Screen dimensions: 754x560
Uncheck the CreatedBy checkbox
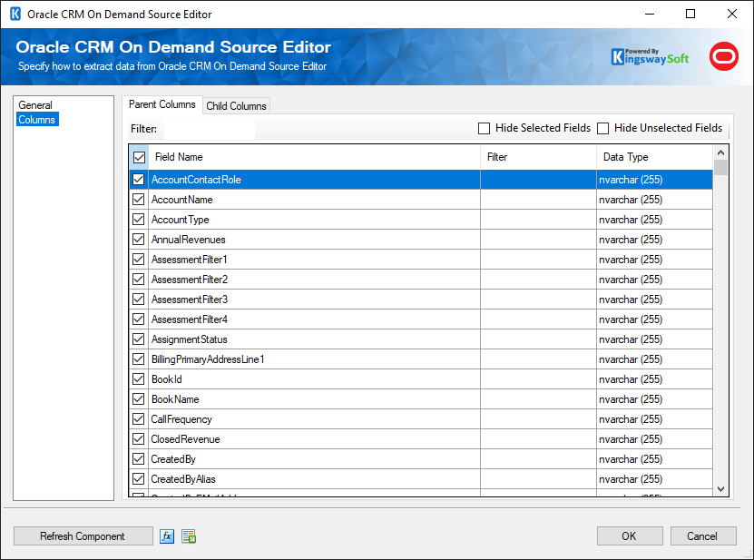(139, 459)
